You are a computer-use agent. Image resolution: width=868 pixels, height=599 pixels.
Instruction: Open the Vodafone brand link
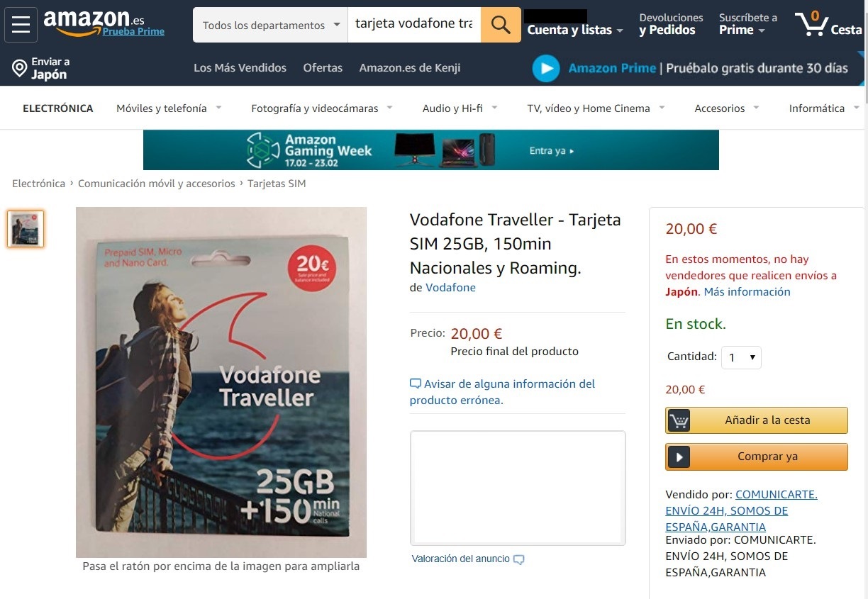click(x=450, y=288)
